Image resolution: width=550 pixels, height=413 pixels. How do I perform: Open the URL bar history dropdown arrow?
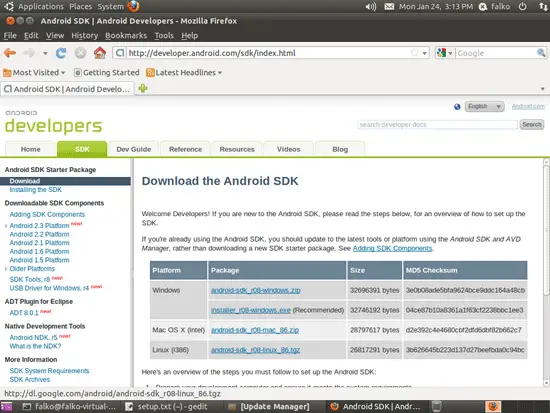[424, 53]
